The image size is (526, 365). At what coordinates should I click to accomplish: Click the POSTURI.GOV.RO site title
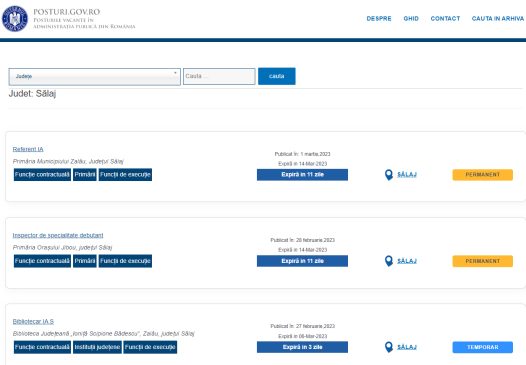point(67,12)
